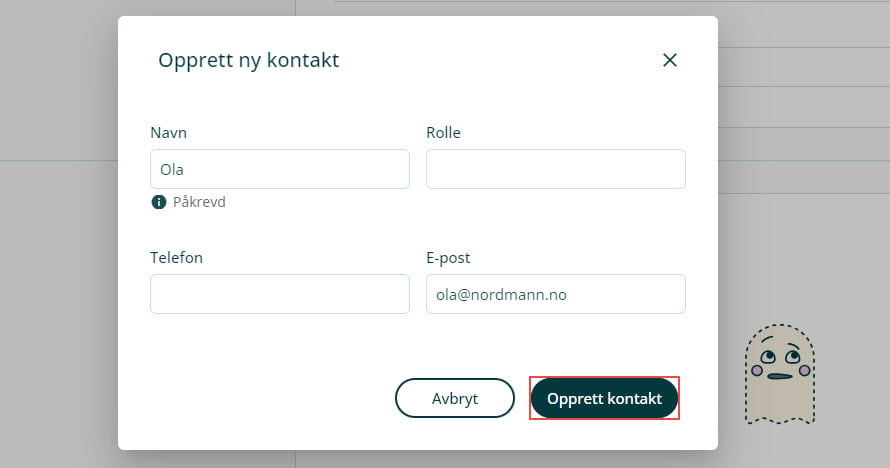
Task: Click the info icon beside Påkrevd
Action: pyautogui.click(x=158, y=202)
